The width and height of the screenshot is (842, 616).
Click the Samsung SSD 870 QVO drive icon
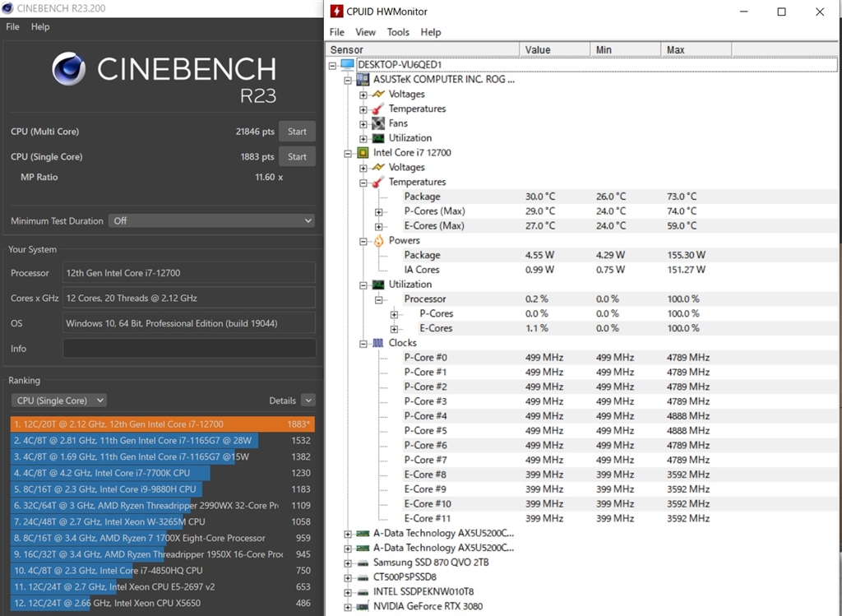[363, 563]
